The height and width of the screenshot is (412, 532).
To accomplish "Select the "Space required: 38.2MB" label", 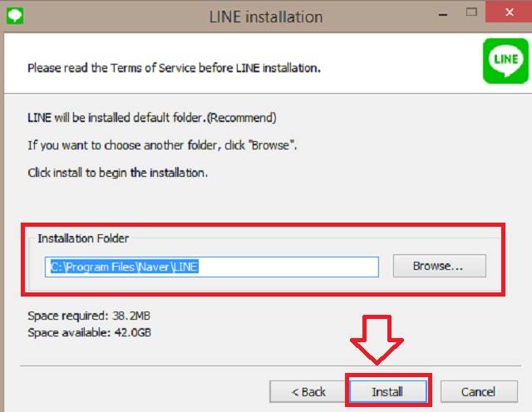I will (x=89, y=316).
